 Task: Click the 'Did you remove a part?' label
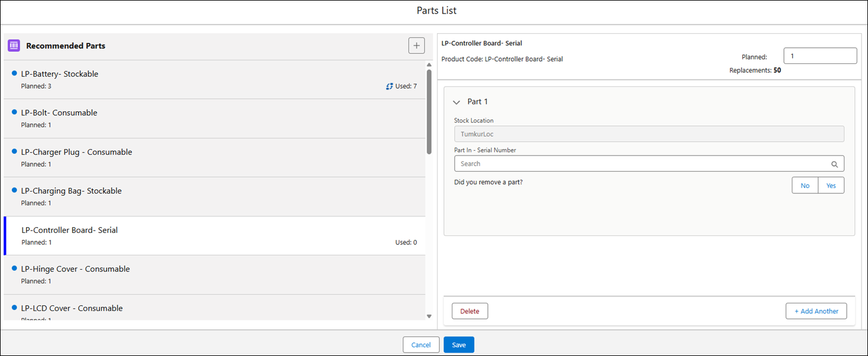pos(488,182)
